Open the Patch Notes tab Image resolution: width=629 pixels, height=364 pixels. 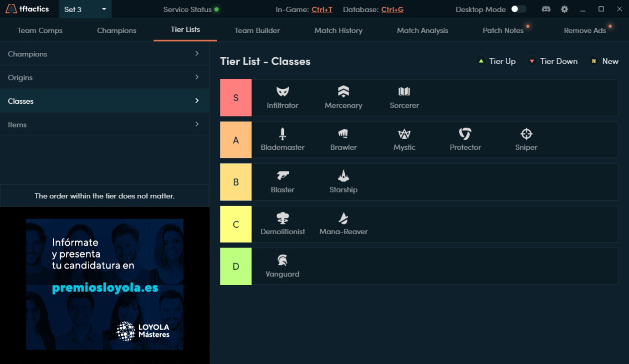click(x=503, y=30)
